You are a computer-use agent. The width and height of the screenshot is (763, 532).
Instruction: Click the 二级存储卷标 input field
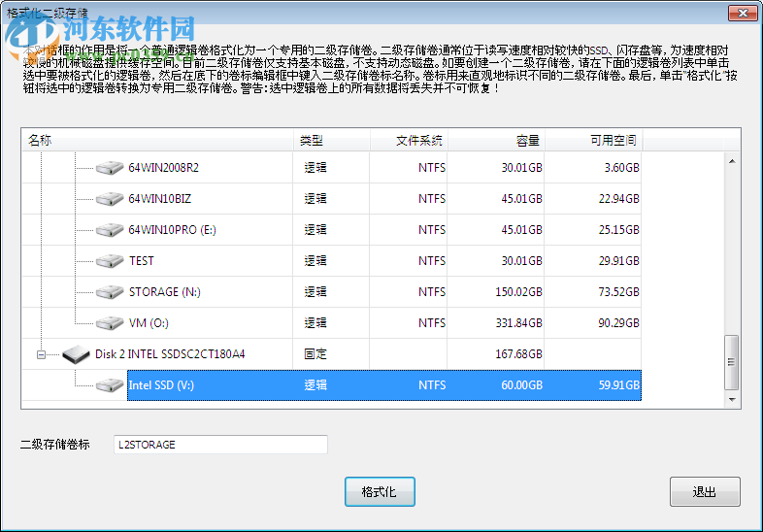pyautogui.click(x=220, y=445)
